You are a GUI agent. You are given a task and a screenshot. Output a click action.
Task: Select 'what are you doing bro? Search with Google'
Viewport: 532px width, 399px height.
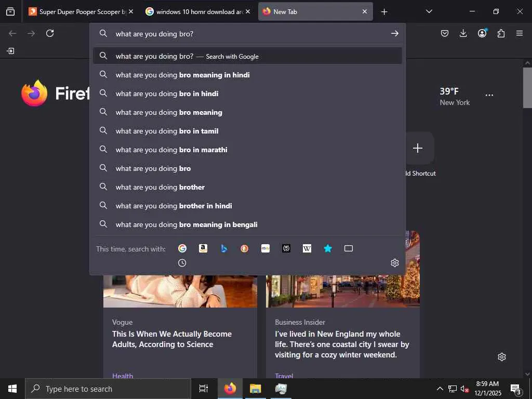[x=247, y=56]
